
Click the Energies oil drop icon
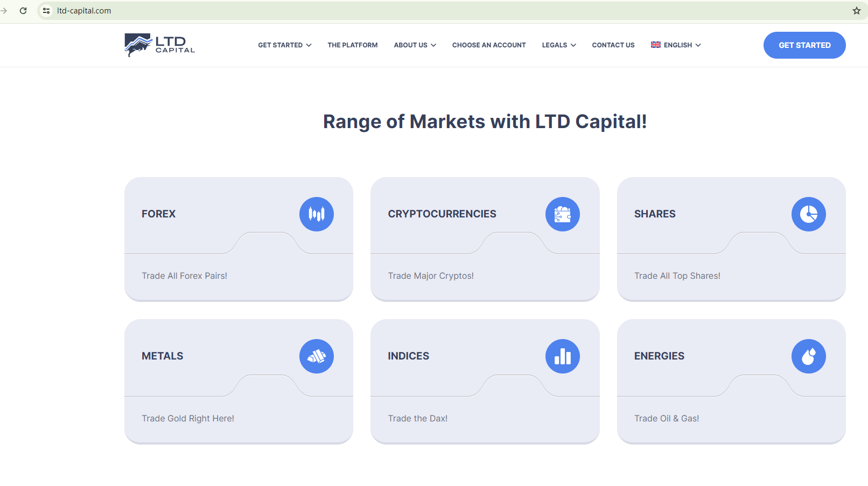pos(809,356)
